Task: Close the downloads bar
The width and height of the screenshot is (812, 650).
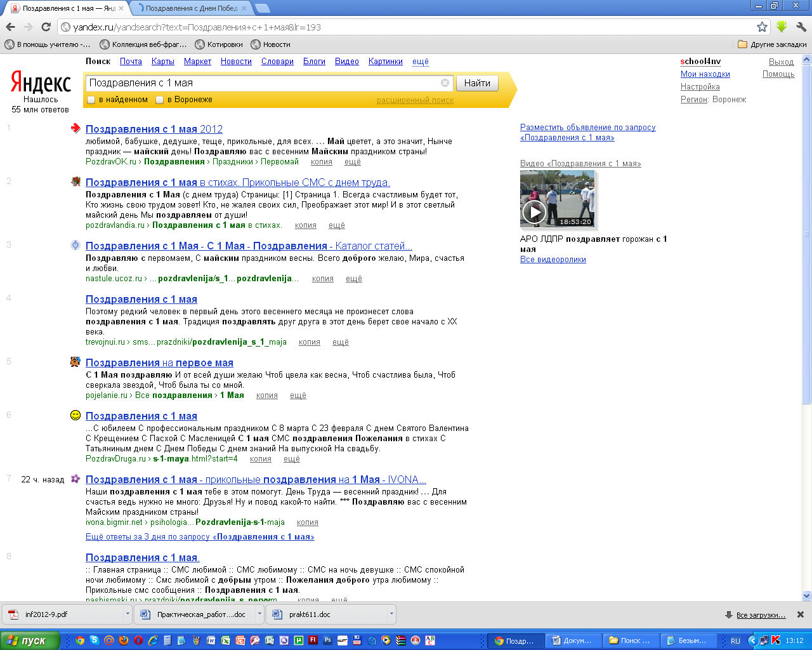Action: 801,614
